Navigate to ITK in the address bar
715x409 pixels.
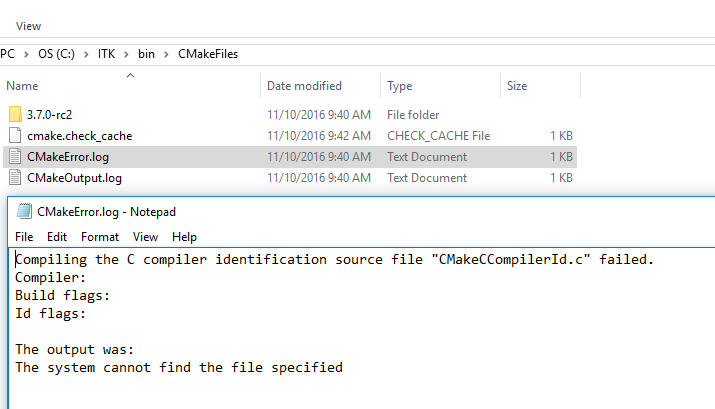106,54
